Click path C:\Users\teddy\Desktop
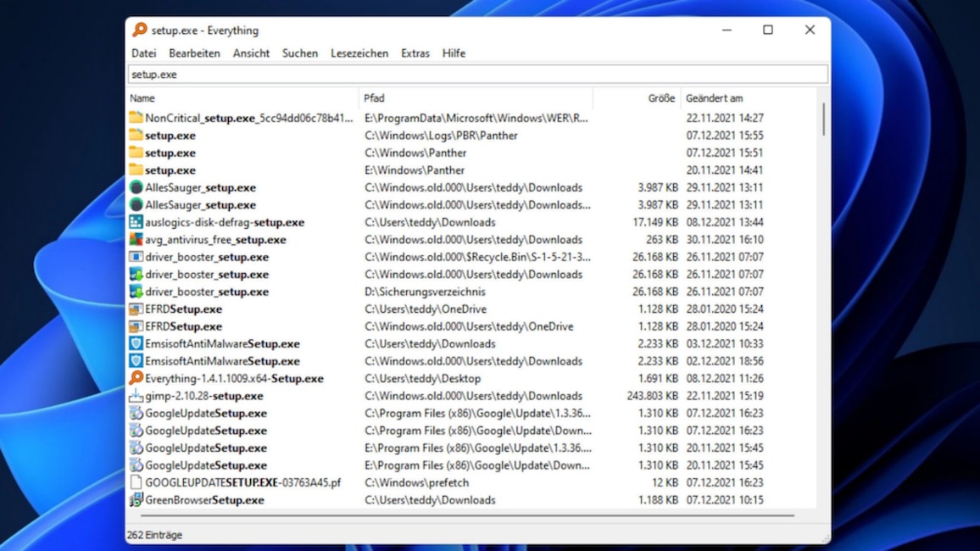 (x=422, y=379)
